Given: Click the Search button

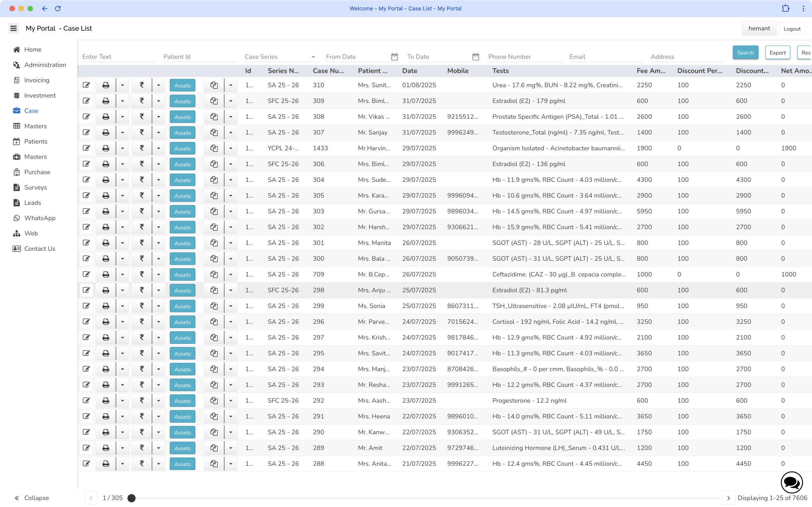Looking at the screenshot, I should pyautogui.click(x=745, y=53).
